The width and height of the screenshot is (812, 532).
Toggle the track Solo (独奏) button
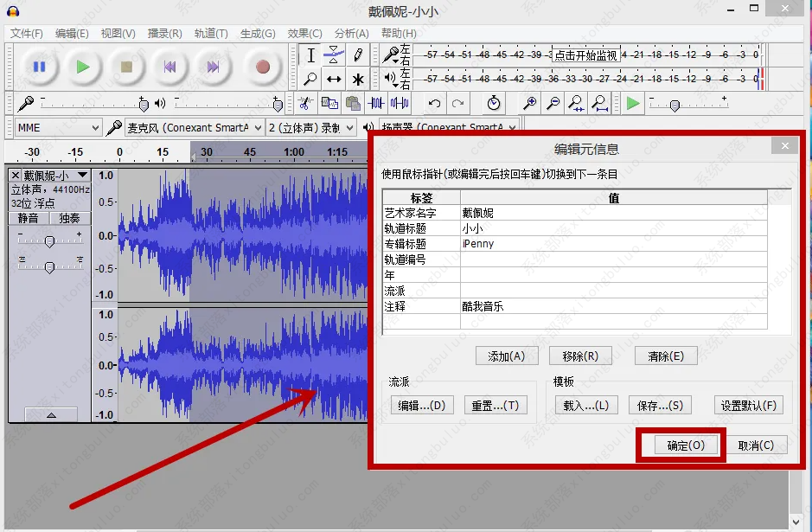click(69, 218)
